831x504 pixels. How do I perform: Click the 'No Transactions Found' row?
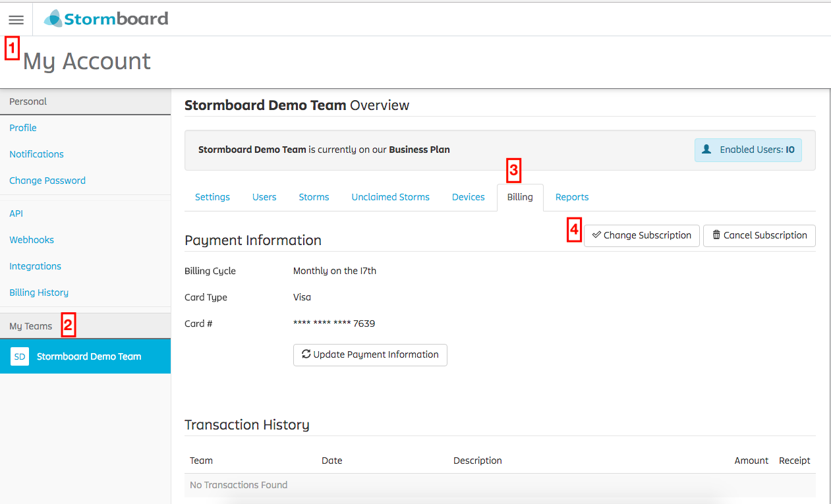500,485
